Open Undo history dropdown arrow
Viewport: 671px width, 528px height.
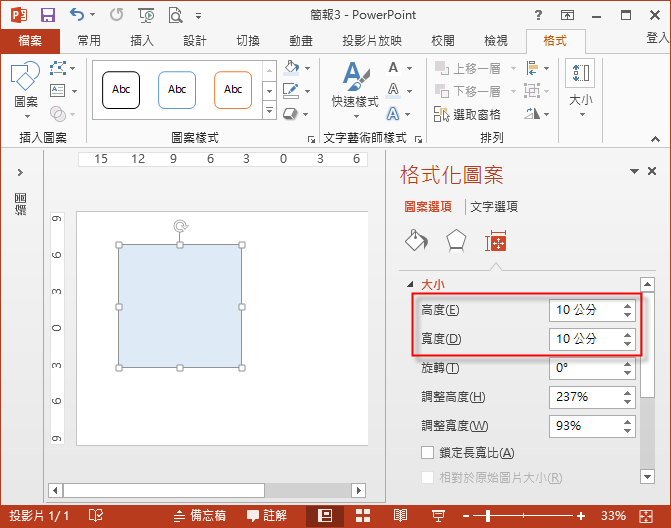[x=92, y=15]
